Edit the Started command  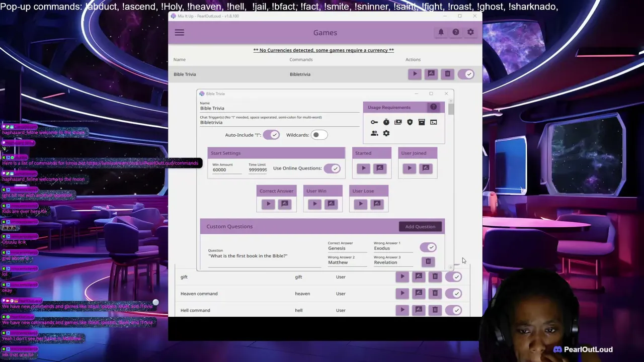click(380, 168)
